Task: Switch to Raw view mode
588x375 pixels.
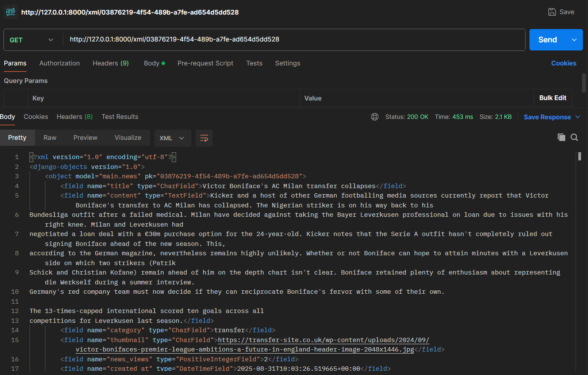Action: pos(50,138)
